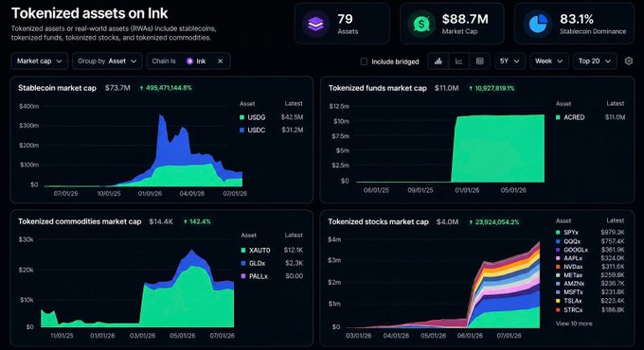
Task: Click the green ACRED area chart
Action: click(498, 149)
